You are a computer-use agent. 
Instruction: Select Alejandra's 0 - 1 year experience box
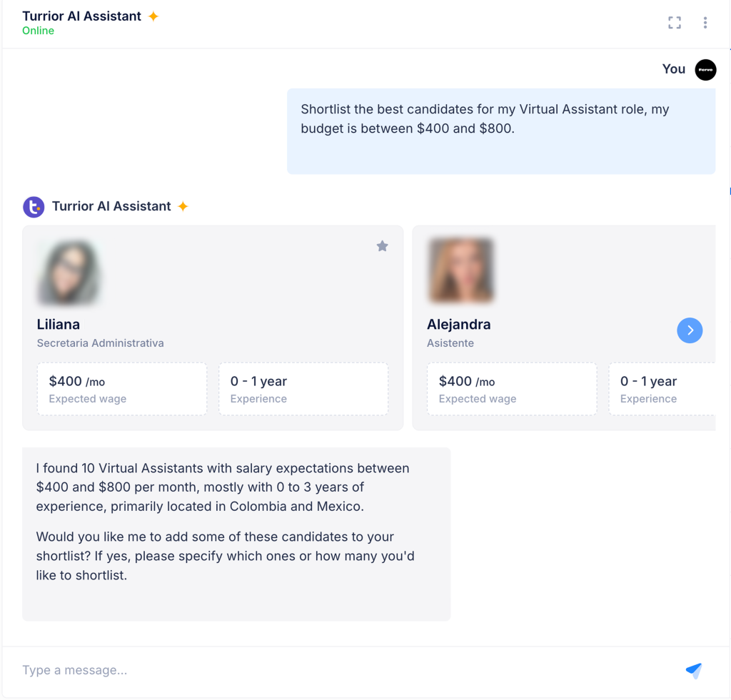[x=662, y=389]
